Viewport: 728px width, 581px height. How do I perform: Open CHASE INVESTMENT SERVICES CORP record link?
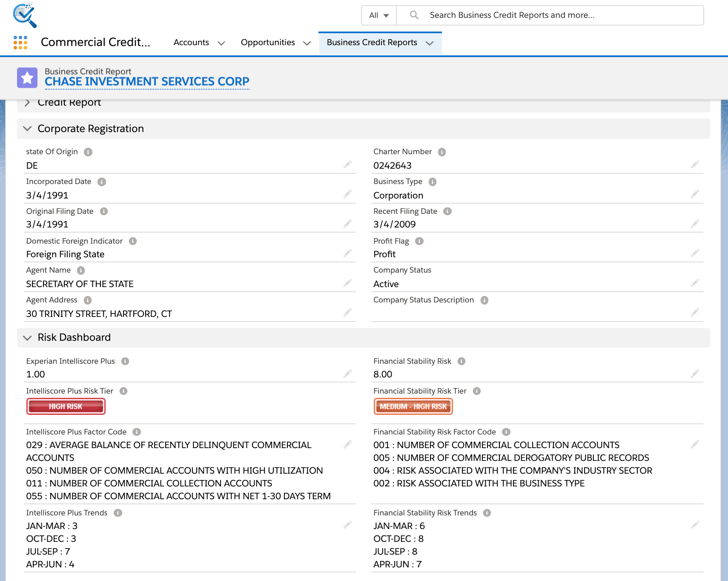pos(147,81)
